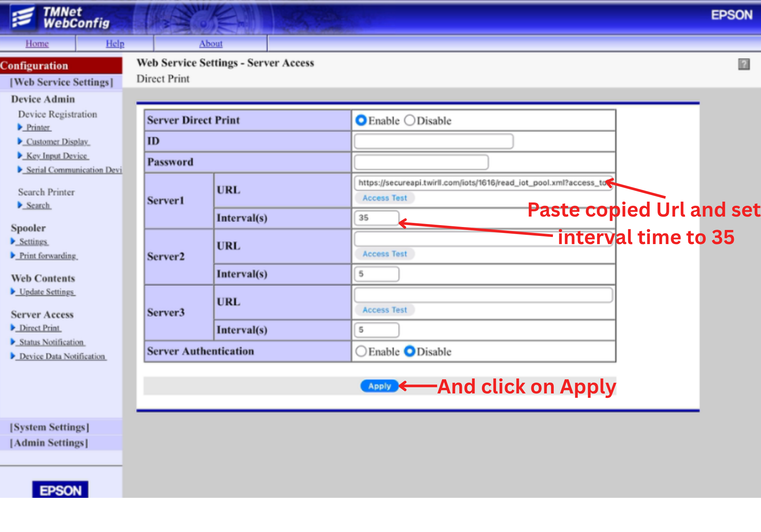Open the Customer Display link

pos(58,142)
